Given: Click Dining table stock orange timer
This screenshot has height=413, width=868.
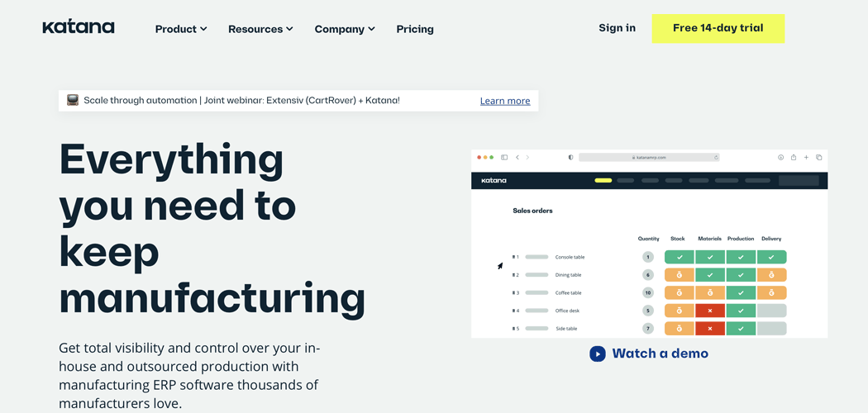Looking at the screenshot, I should click(680, 275).
